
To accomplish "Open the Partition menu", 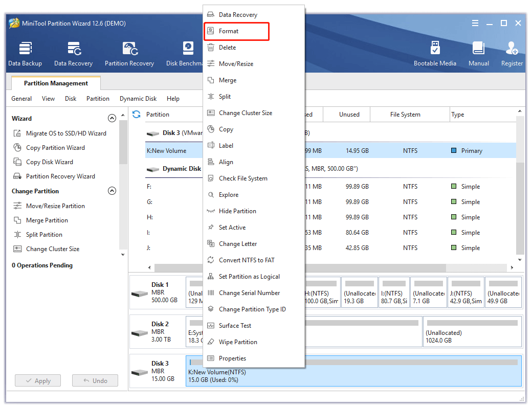I will [98, 99].
